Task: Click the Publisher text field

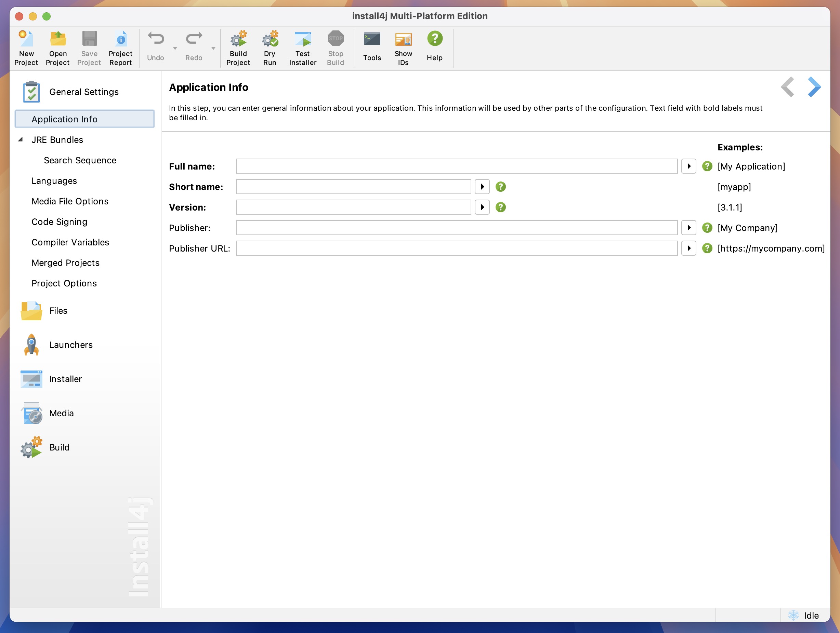Action: (457, 228)
